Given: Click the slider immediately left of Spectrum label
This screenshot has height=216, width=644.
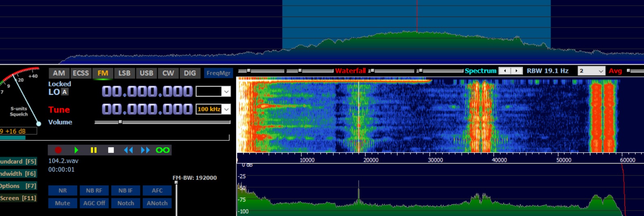Looking at the screenshot, I should (x=440, y=71).
